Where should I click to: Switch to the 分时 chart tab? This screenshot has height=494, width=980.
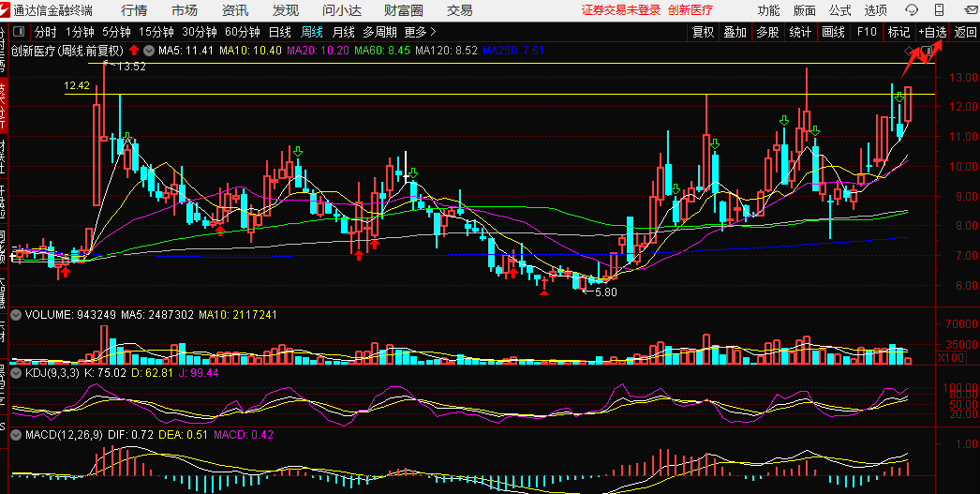tap(45, 33)
